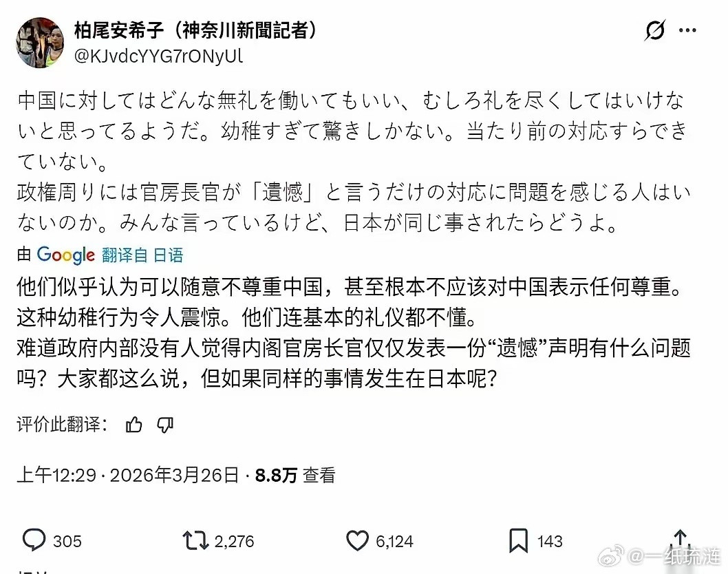Toggle bookmark saved state for this post
Viewport: 728px width, 574px height.
(x=519, y=541)
